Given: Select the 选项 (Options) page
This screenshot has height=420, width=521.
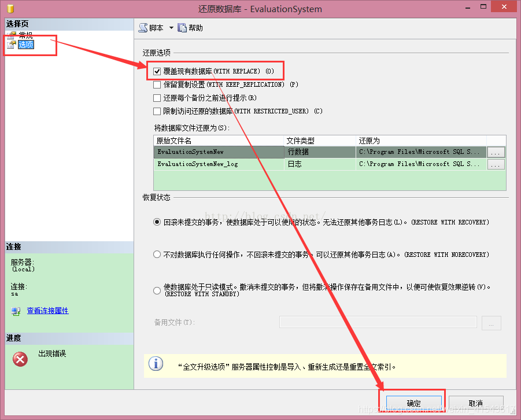Looking at the screenshot, I should (26, 45).
